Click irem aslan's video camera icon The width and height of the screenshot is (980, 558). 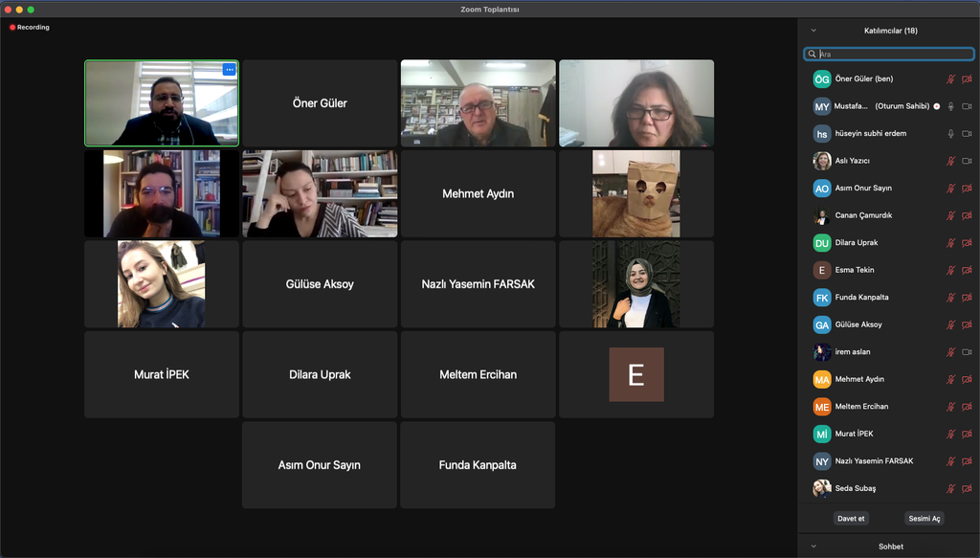[967, 352]
